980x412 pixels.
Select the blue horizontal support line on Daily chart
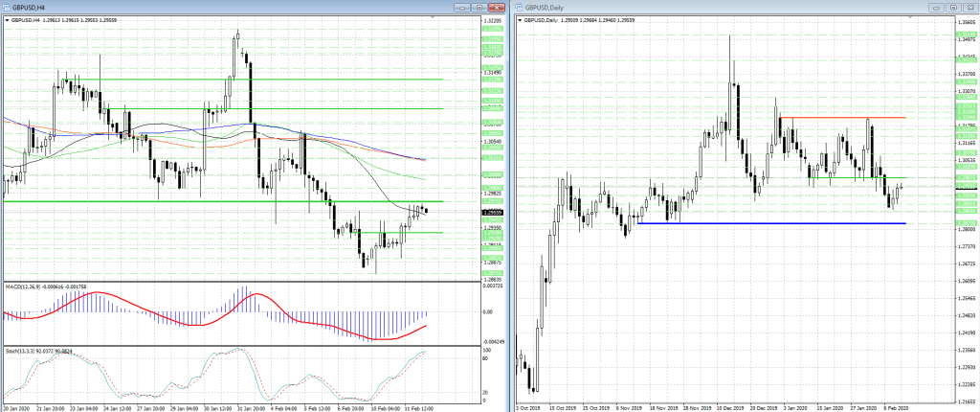tap(766, 223)
